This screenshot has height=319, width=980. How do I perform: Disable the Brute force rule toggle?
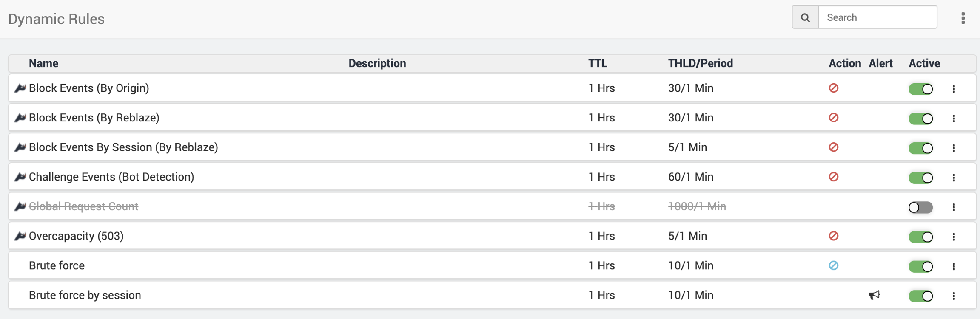coord(920,266)
